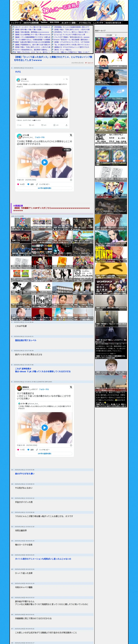Click the X logo on 関蛮紀夫 embed
Viewport: 138px width, 644px height.
71,387
